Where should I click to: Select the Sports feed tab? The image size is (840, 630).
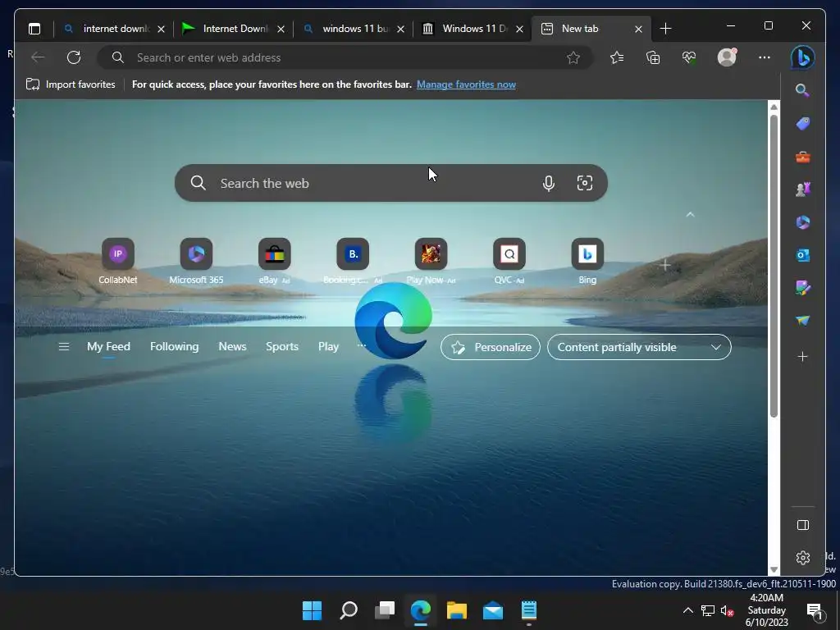(282, 347)
